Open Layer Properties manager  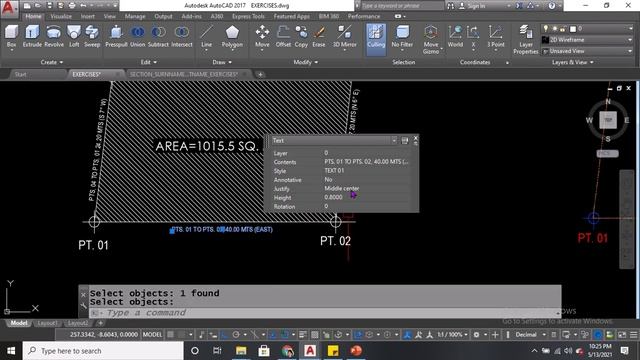click(x=526, y=40)
